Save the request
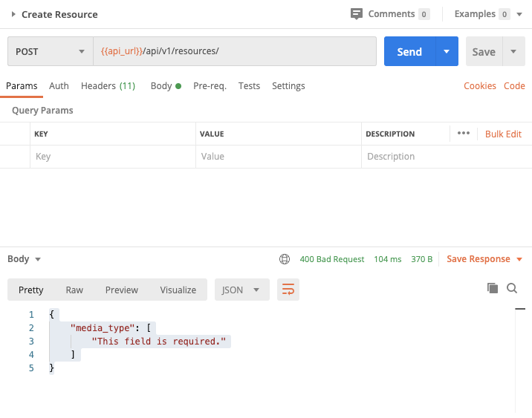This screenshot has width=532, height=418. pyautogui.click(x=484, y=51)
